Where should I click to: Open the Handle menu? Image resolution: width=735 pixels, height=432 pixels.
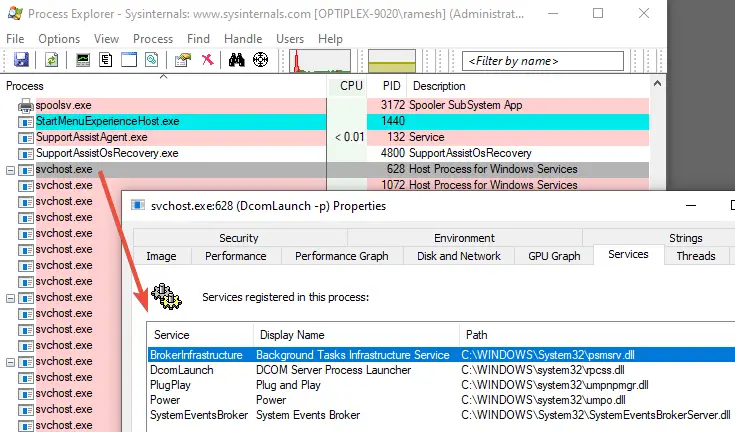click(243, 39)
